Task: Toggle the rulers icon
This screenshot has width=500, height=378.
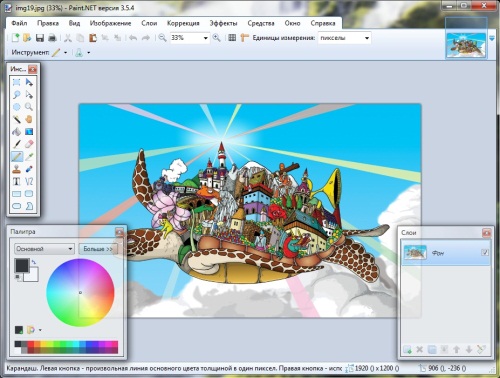Action: [245, 38]
